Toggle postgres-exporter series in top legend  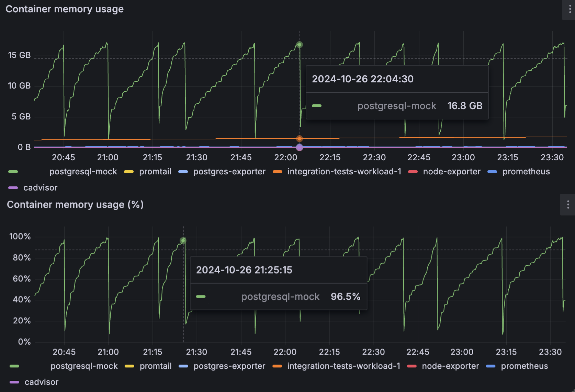(229, 172)
